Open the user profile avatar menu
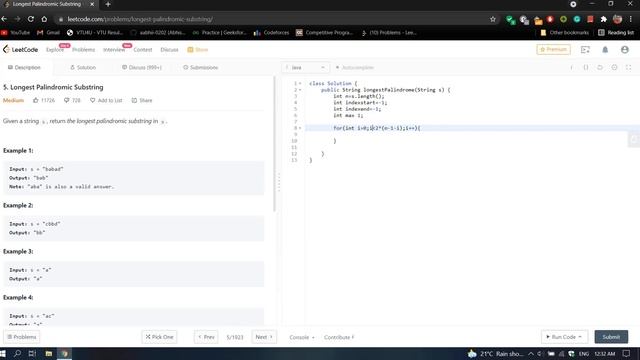 (x=624, y=49)
